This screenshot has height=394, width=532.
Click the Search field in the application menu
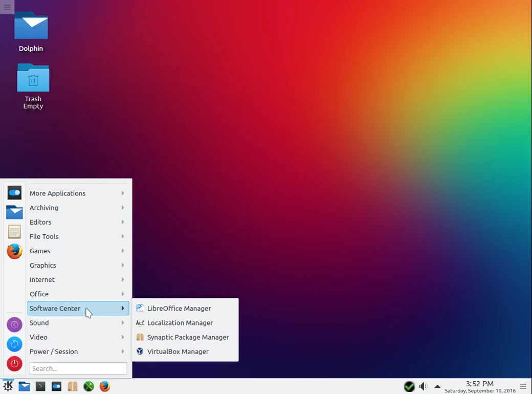(x=78, y=368)
